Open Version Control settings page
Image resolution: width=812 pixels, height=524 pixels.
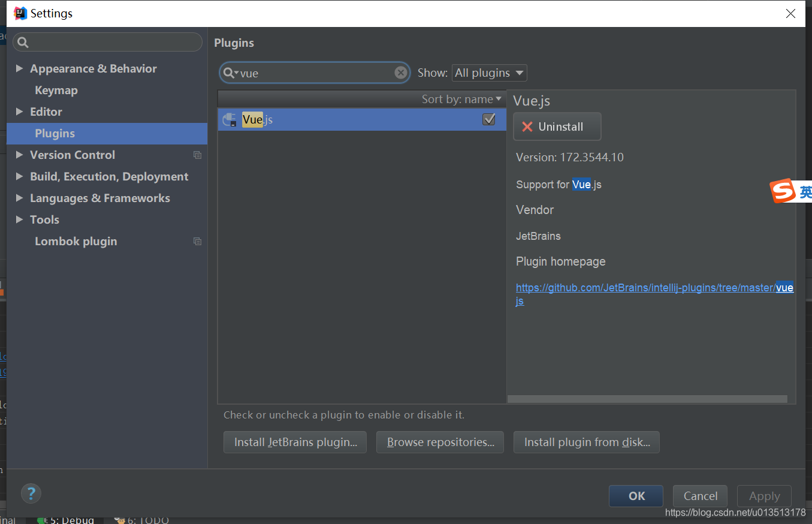pyautogui.click(x=73, y=155)
